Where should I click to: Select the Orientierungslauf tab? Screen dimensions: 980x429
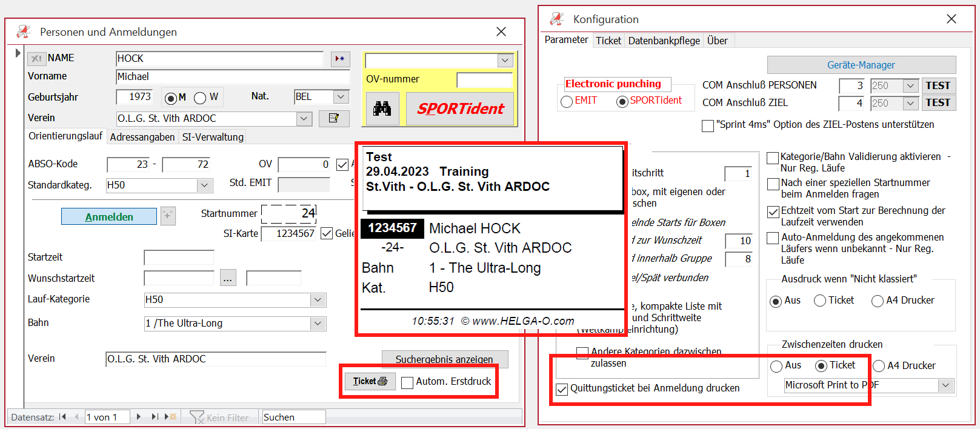(x=65, y=136)
